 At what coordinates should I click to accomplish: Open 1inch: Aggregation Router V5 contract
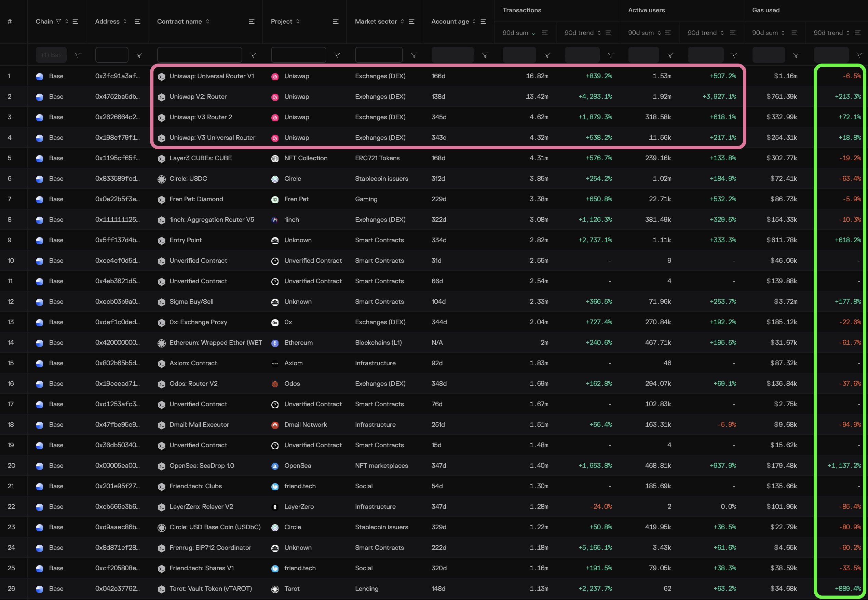pos(212,220)
